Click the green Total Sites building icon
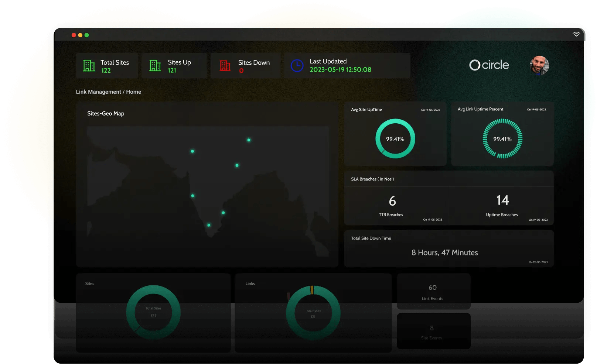 pos(89,66)
